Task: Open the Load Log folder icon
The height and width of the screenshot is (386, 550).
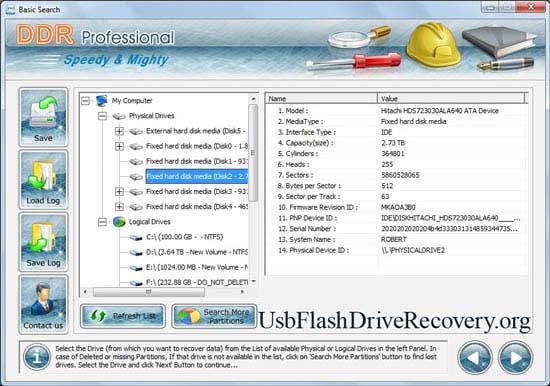Action: [43, 180]
